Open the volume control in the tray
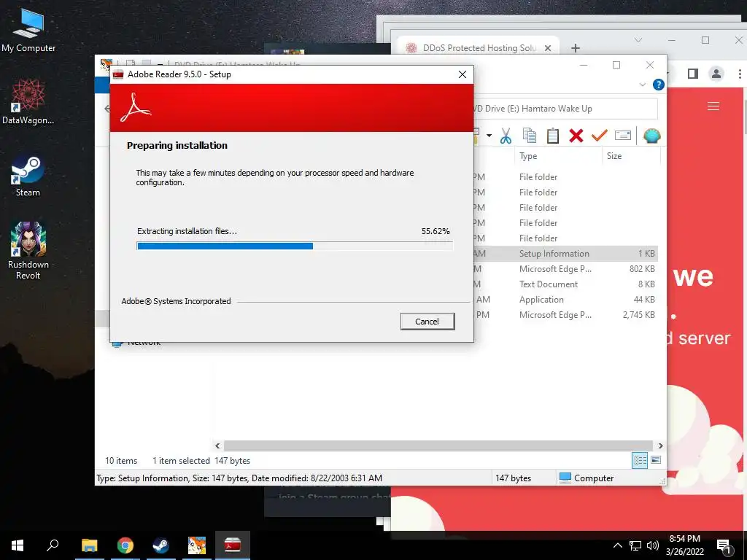Screen dimensions: 747x560 653,545
